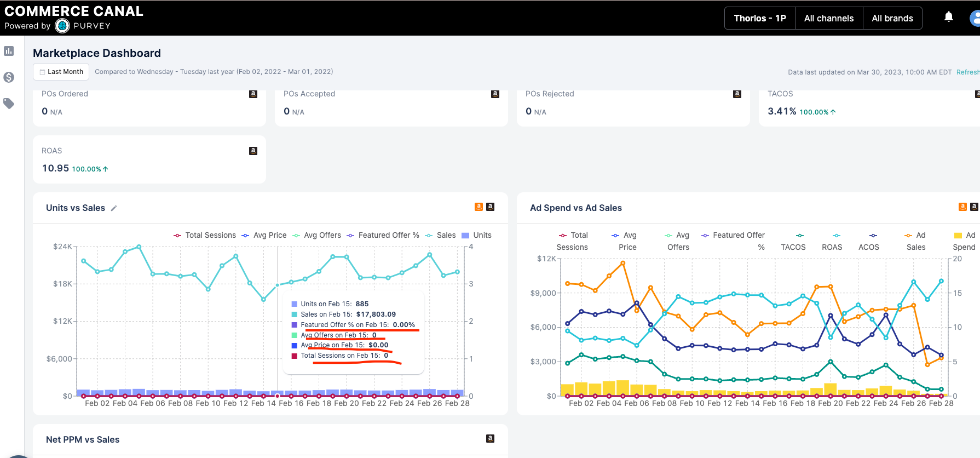
Task: Expand the All brands filter
Action: pos(892,18)
